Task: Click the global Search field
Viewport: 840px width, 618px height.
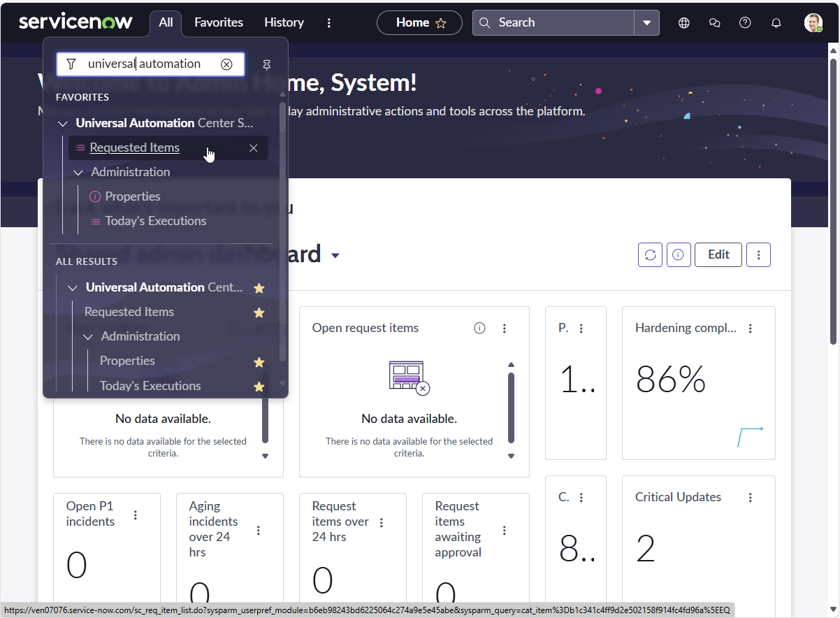Action: (x=553, y=22)
